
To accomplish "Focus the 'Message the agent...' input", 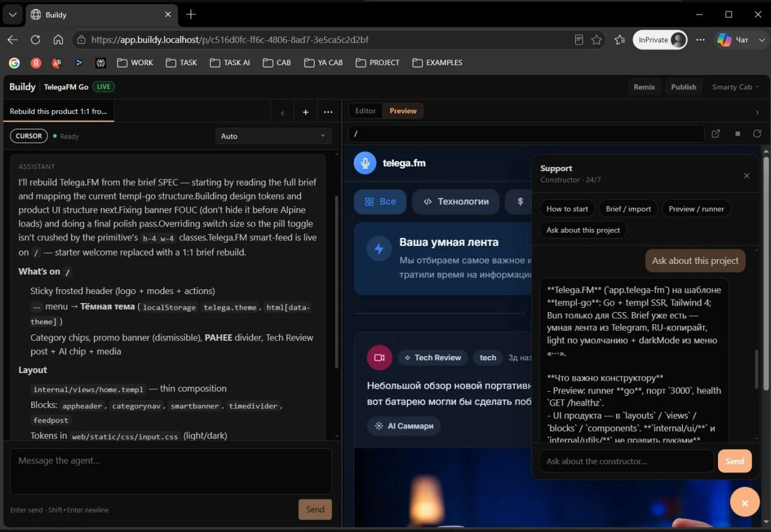I will [171, 471].
